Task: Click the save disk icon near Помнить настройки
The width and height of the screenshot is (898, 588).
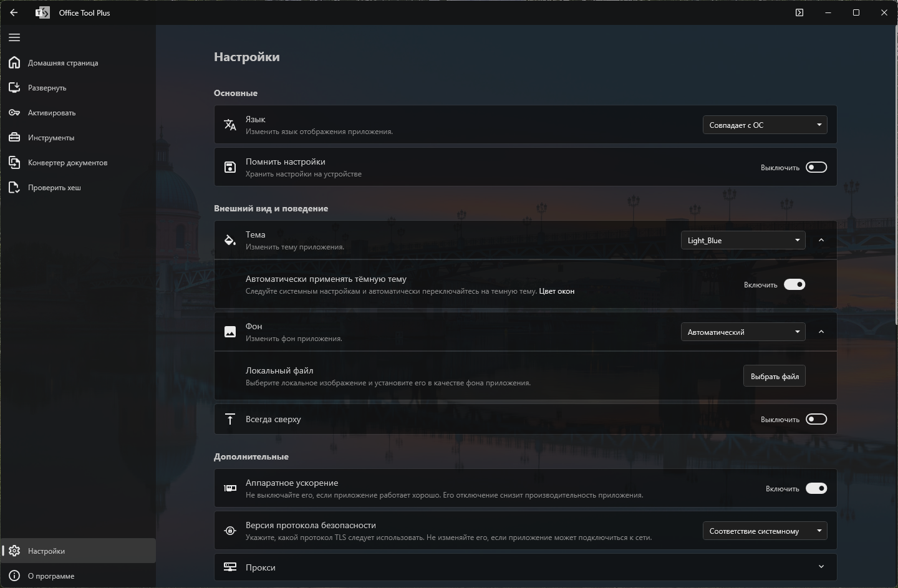Action: (230, 167)
